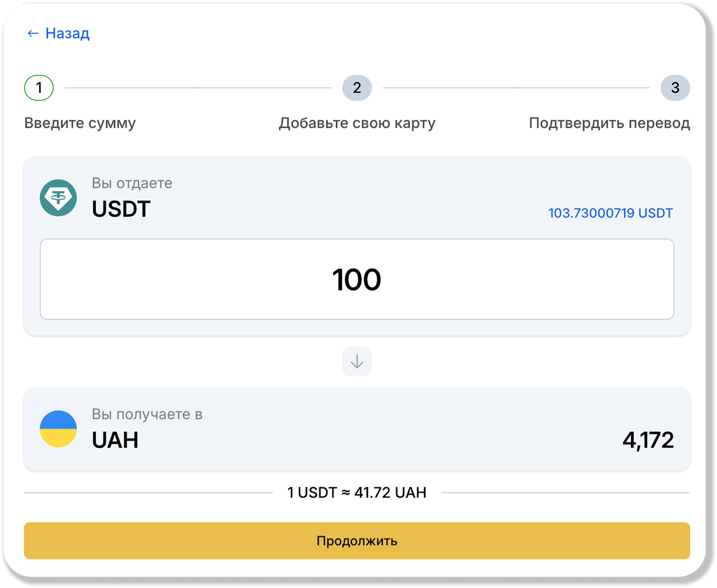This screenshot has height=588, width=717.
Task: Click the Вы получаете в label
Action: pyautogui.click(x=147, y=414)
